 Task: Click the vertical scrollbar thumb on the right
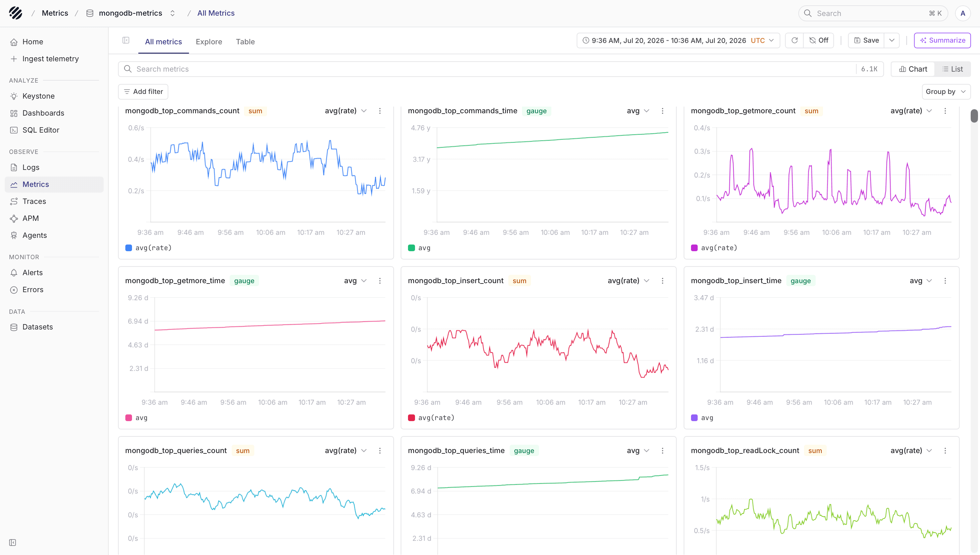tap(974, 116)
